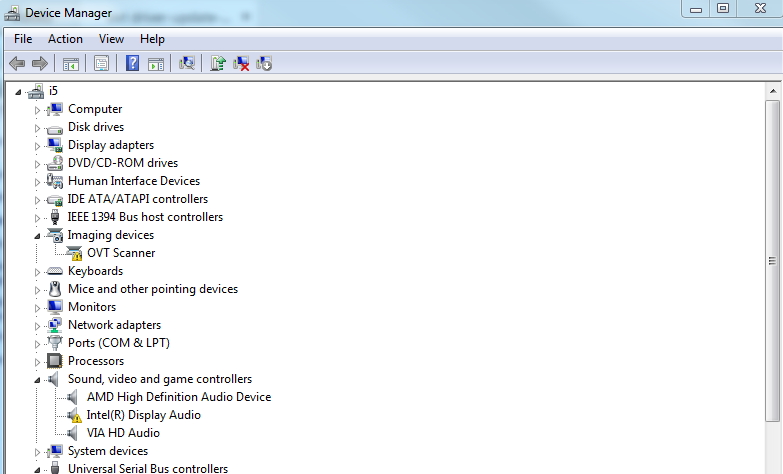
Task: Select the Mice and other pointing devices icon
Action: 55,289
